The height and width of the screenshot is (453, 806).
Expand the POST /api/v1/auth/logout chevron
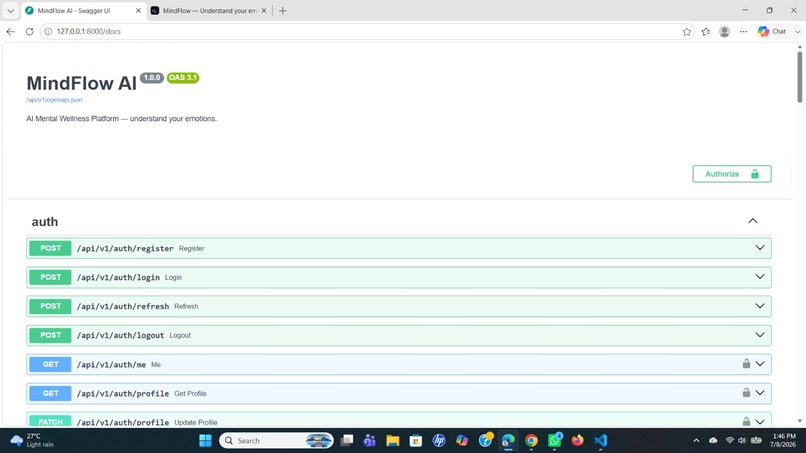coord(760,335)
